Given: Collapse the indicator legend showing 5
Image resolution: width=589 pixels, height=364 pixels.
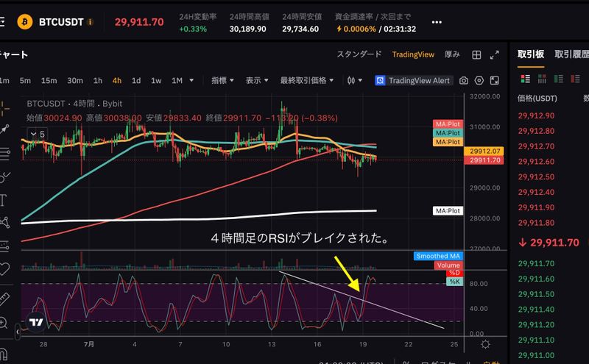Looking at the screenshot, I should [x=38, y=134].
